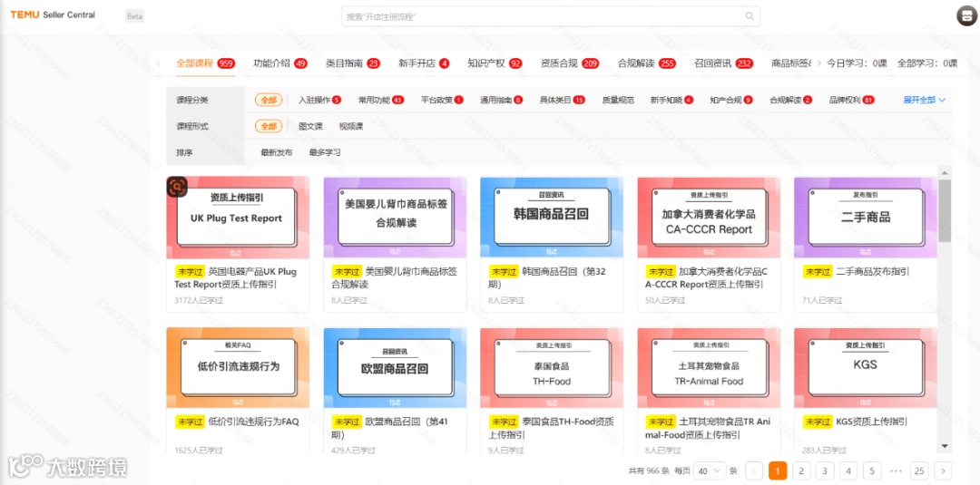The width and height of the screenshot is (980, 485).
Task: Go to page 4
Action: [848, 470]
